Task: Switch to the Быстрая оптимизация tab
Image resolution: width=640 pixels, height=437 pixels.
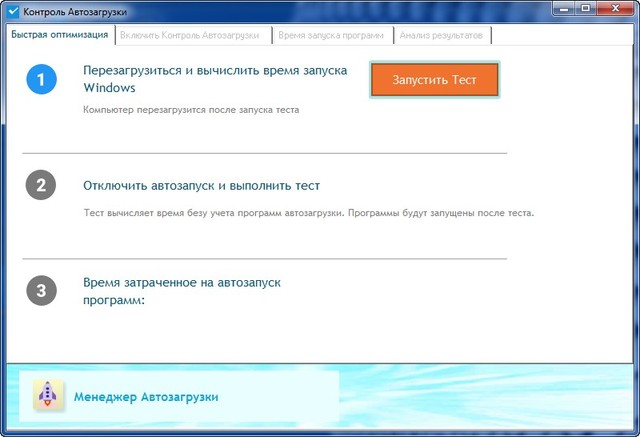Action: tap(59, 35)
